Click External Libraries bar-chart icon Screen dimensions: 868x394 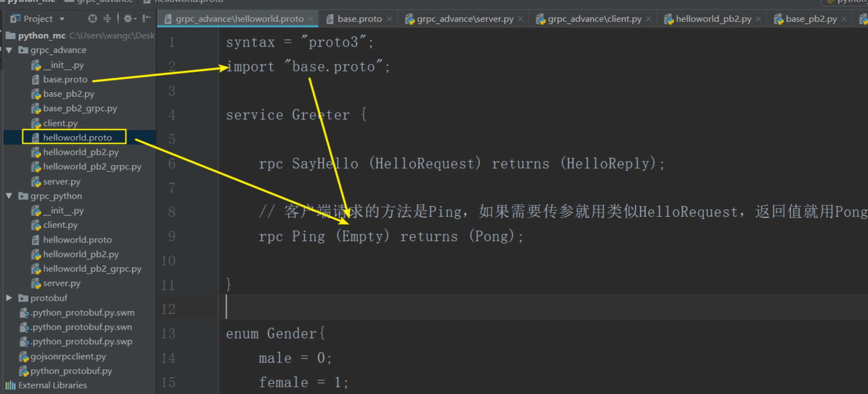coord(10,385)
